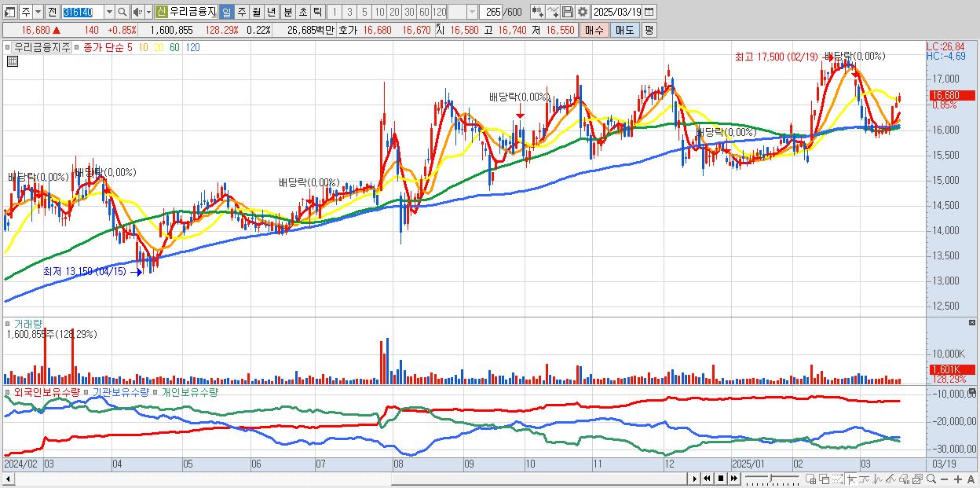Viewport: 980px width, 488px height.
Task: Click the bottom toolbar magnifier zoom icon
Action: point(931,479)
